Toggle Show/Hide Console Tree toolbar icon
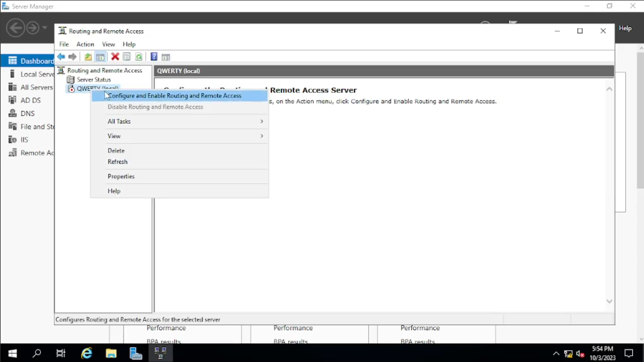The image size is (644, 362). point(100,57)
